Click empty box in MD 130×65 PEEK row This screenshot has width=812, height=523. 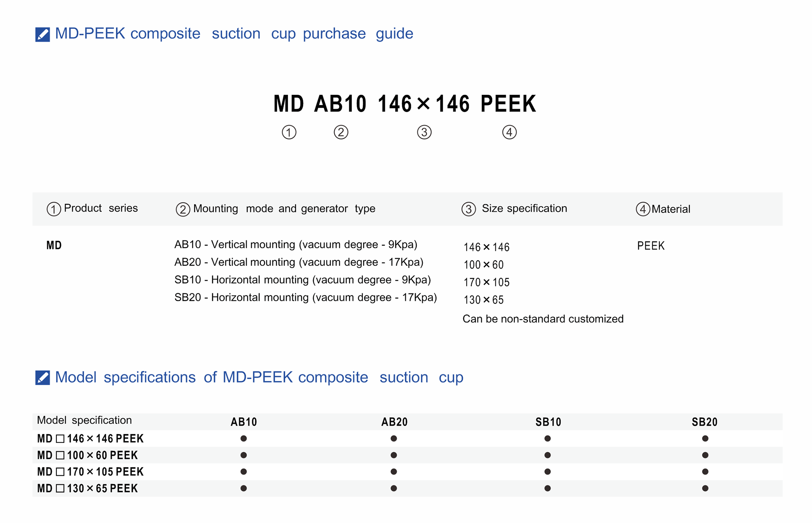tap(60, 488)
